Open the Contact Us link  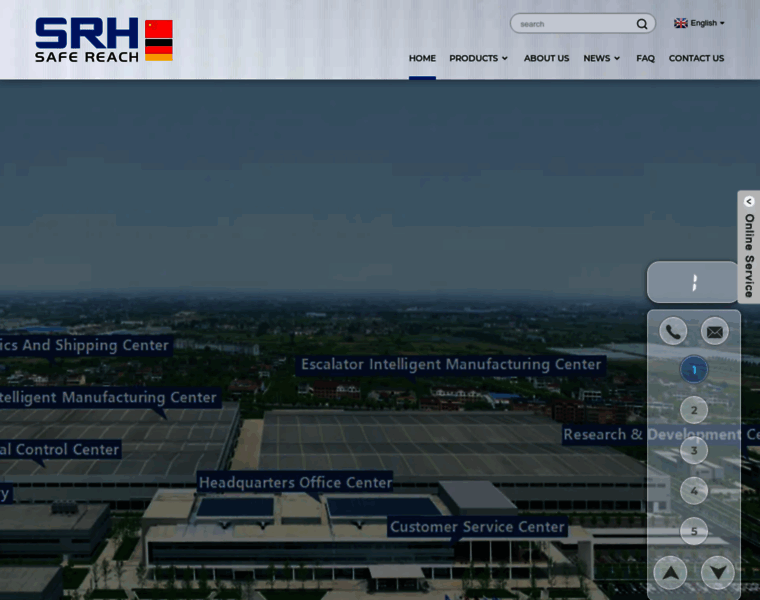point(696,58)
